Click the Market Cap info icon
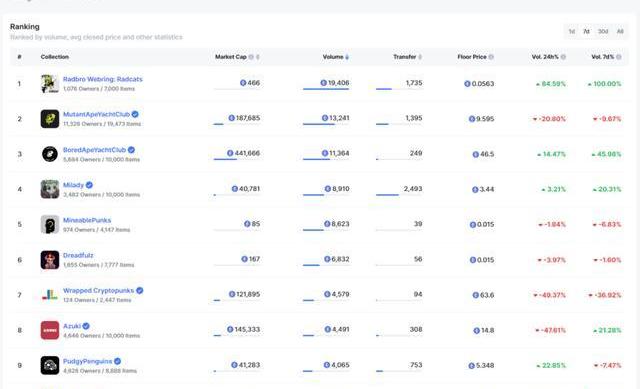This screenshot has height=389, width=640. [x=251, y=57]
